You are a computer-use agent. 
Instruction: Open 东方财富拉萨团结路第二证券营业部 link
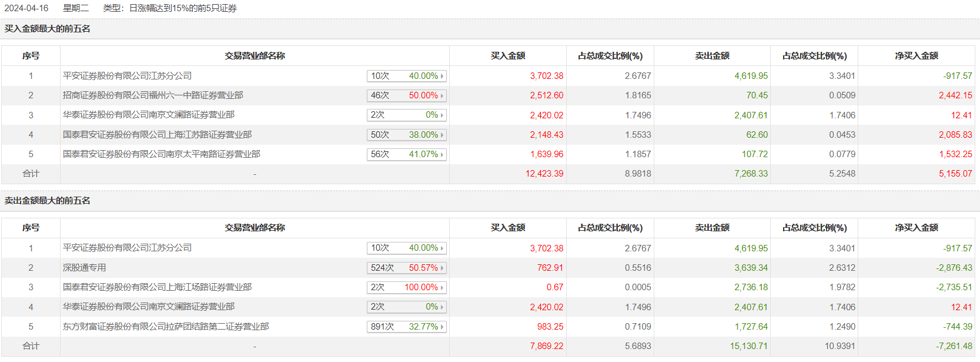(x=166, y=327)
